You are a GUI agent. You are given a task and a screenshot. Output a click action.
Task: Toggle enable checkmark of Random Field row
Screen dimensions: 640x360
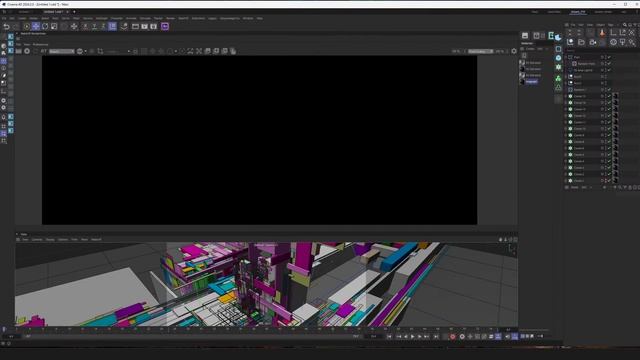609,64
